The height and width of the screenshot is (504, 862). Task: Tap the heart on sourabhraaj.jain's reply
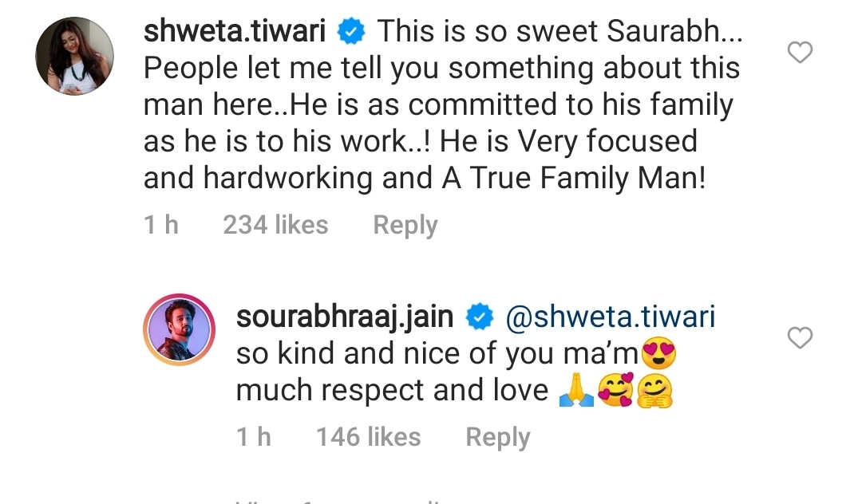[x=800, y=337]
